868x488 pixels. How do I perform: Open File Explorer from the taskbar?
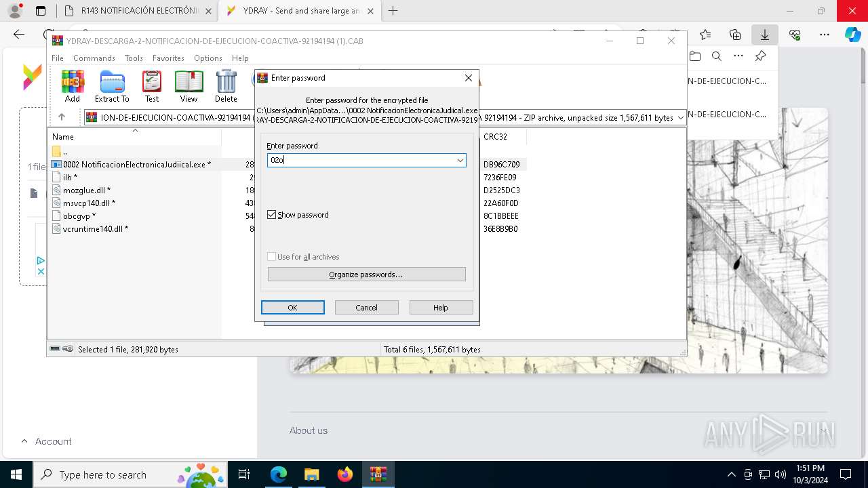pos(312,474)
